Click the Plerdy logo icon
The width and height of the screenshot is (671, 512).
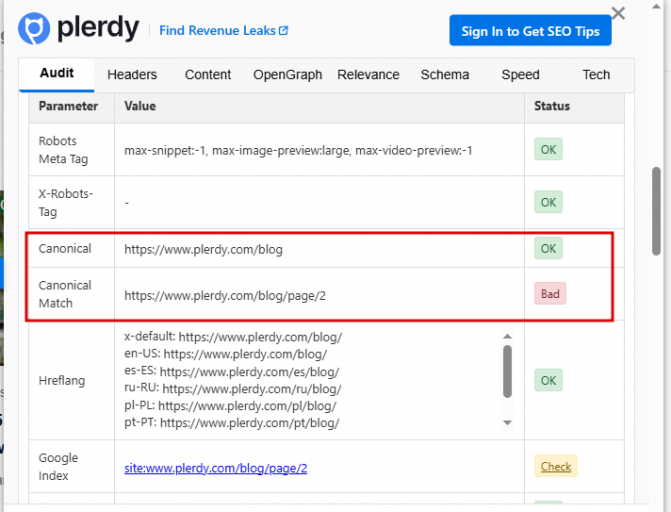[x=34, y=29]
